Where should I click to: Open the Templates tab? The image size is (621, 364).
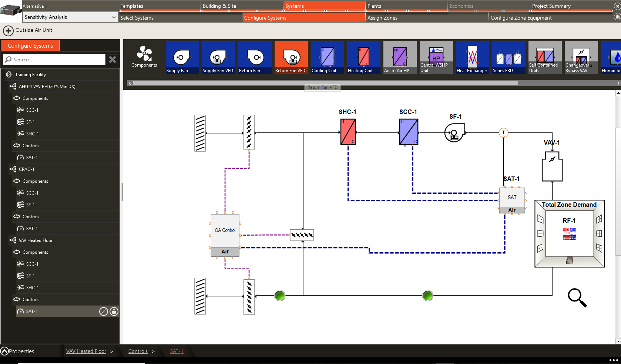(x=160, y=6)
